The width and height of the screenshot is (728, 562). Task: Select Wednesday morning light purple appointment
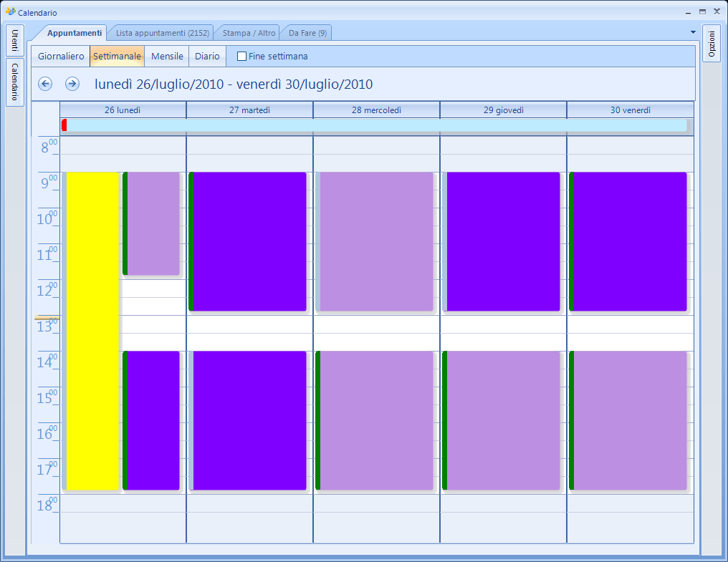point(374,241)
